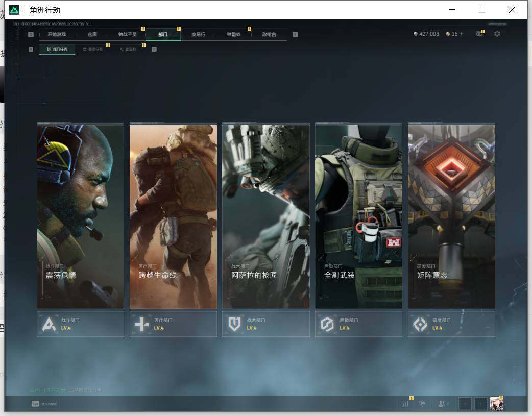Click the 战斗部门 triangle emblem icon

click(49, 324)
